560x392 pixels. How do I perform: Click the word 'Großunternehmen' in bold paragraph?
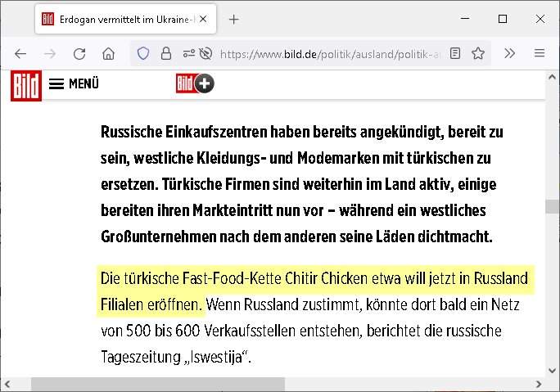click(159, 237)
